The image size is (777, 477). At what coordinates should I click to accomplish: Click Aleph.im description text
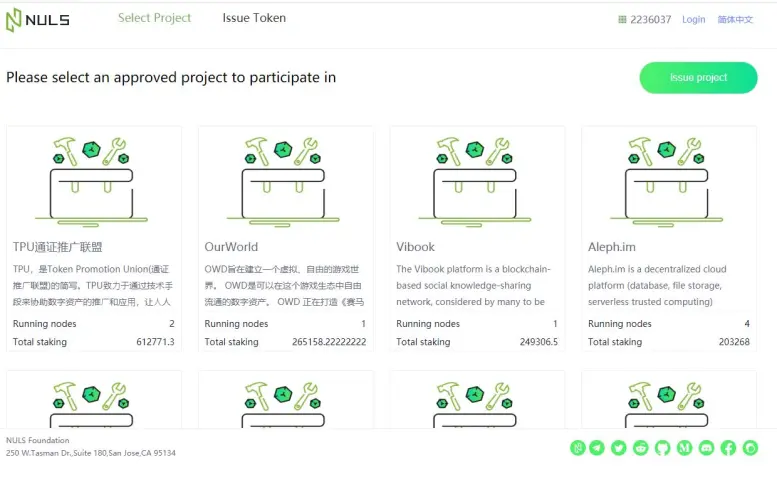657,285
